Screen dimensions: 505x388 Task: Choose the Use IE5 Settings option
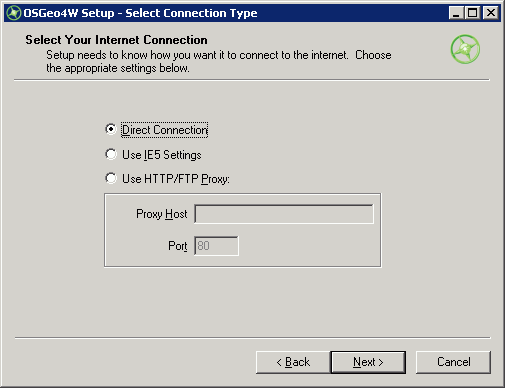pyautogui.click(x=111, y=154)
